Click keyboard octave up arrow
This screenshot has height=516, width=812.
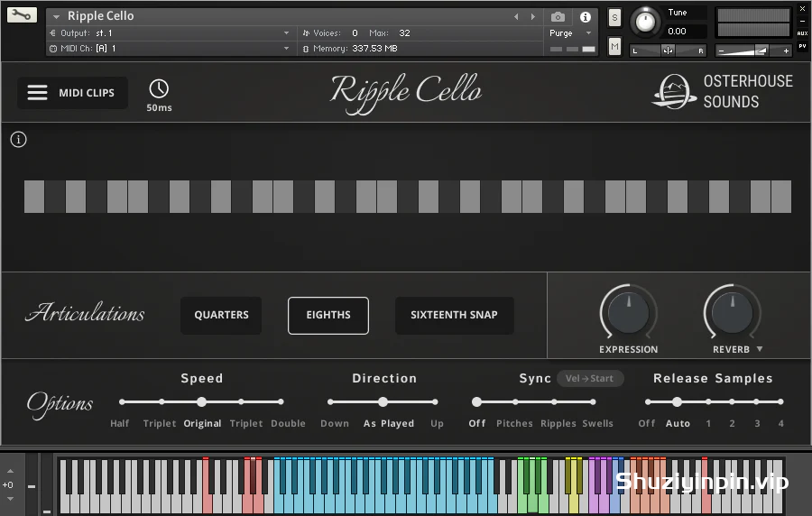click(10, 471)
